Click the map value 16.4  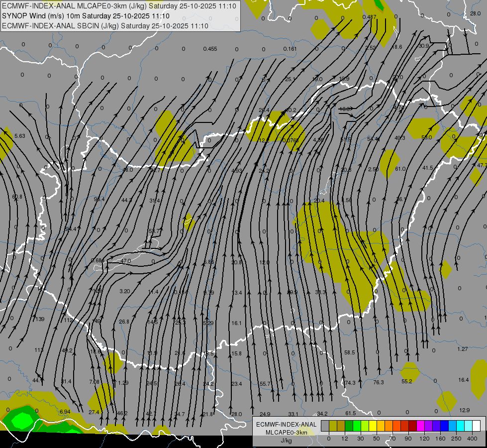(464, 380)
